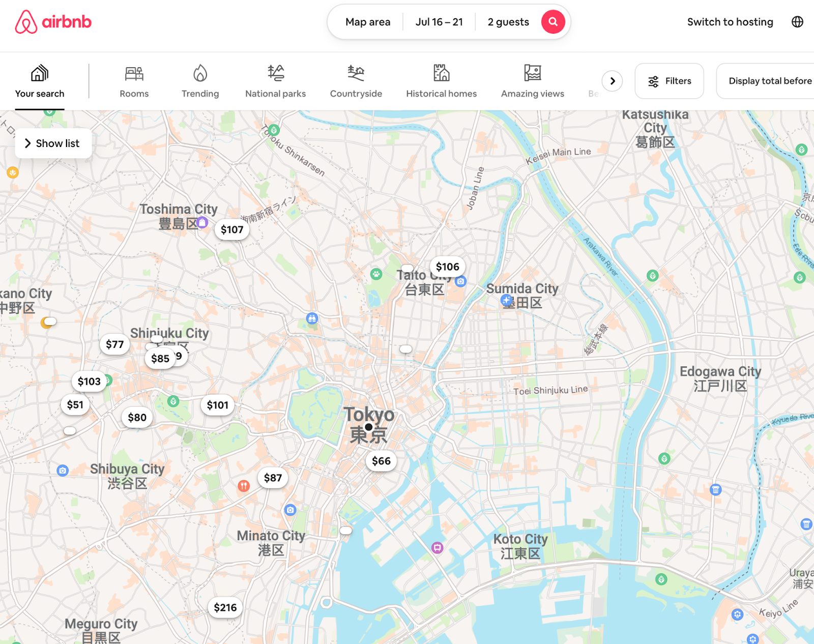Select the $101 listing pin
The height and width of the screenshot is (644, 814).
click(218, 405)
